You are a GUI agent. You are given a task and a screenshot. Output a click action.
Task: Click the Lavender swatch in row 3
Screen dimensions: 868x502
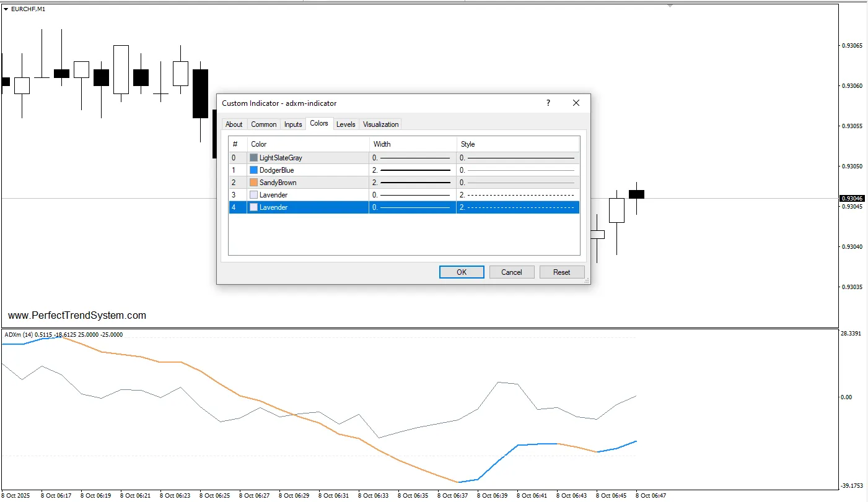[x=253, y=195]
